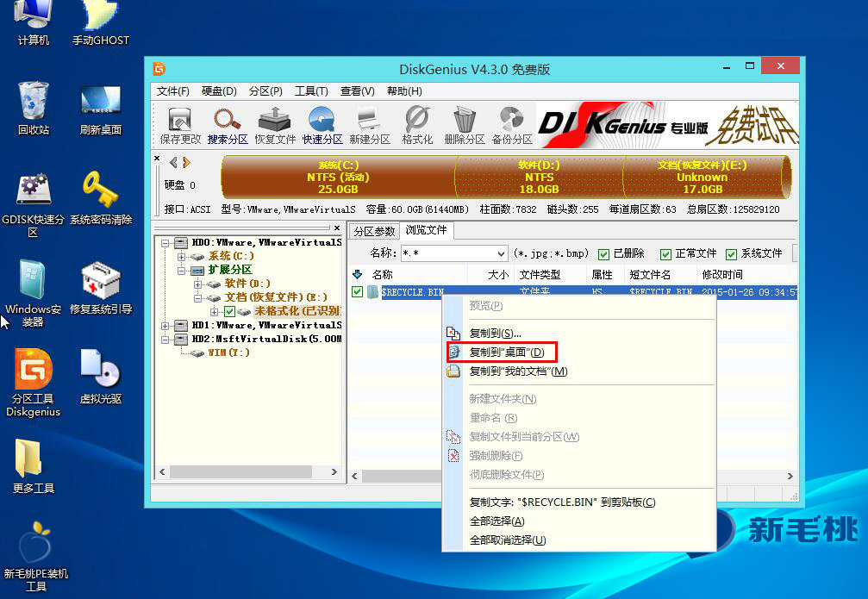Viewport: 868px width, 599px height.
Task: Collapse the 文档(恢复文件)(E:) tree node
Action: tap(197, 298)
